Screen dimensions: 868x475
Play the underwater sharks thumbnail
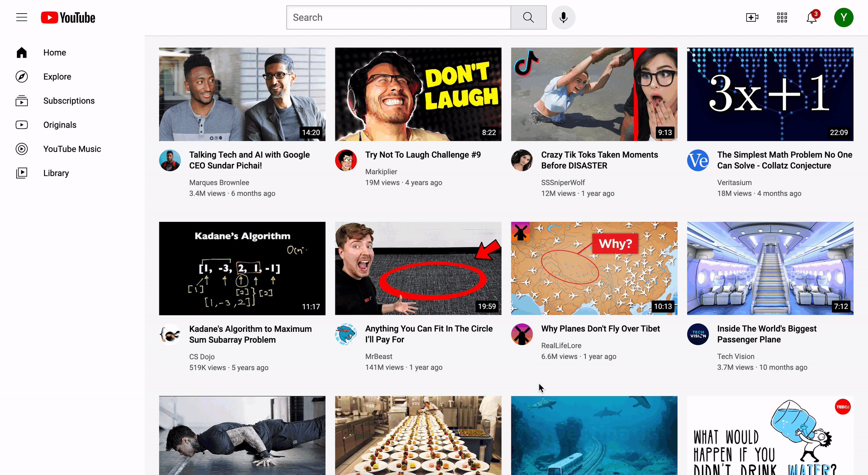point(594,435)
